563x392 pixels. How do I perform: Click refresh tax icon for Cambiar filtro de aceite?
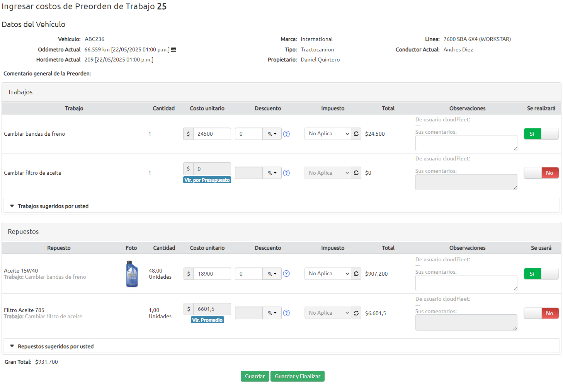pos(356,173)
